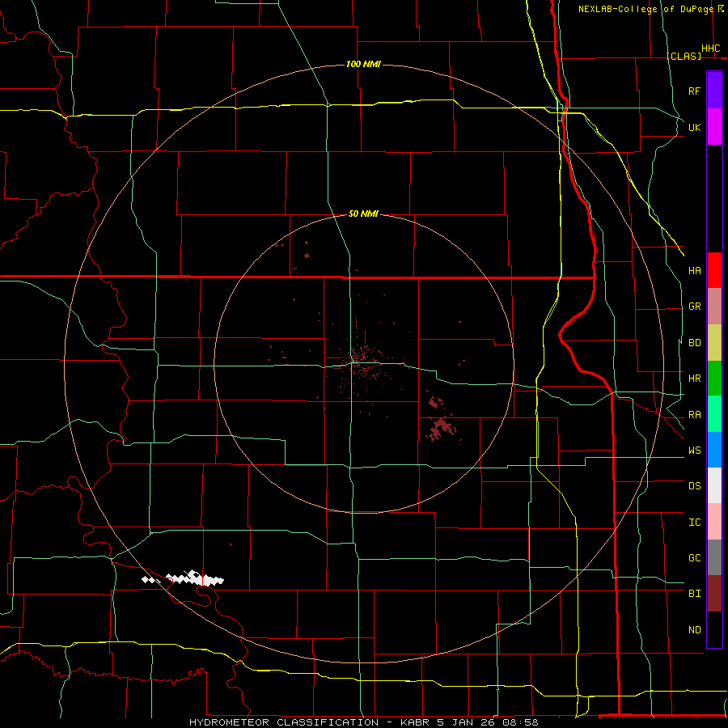Click the large dark red biological echo southeast
Image resolution: width=728 pixels, height=728 pixels.
[441, 429]
